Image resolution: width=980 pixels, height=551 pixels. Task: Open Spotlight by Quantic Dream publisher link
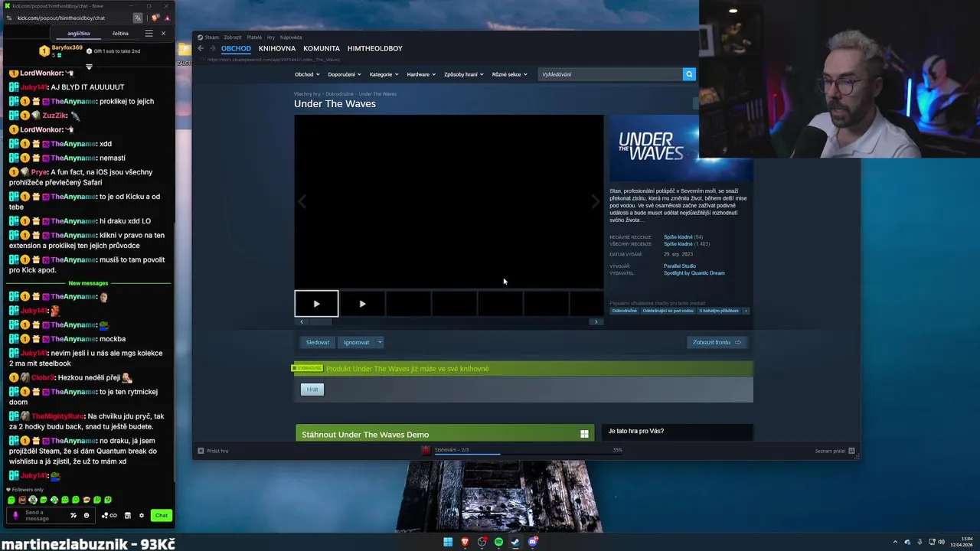694,273
